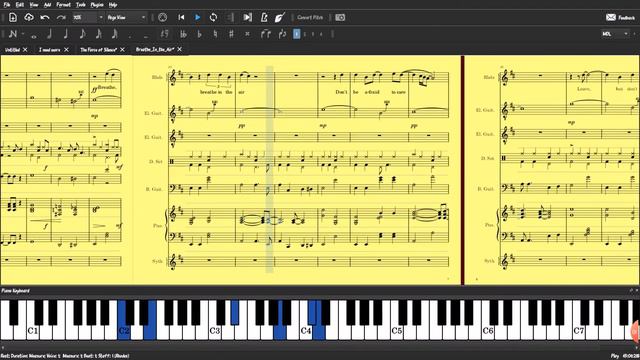This screenshot has width=640, height=360.
Task: Open workspace selector dropdown at right
Action: pos(616,34)
